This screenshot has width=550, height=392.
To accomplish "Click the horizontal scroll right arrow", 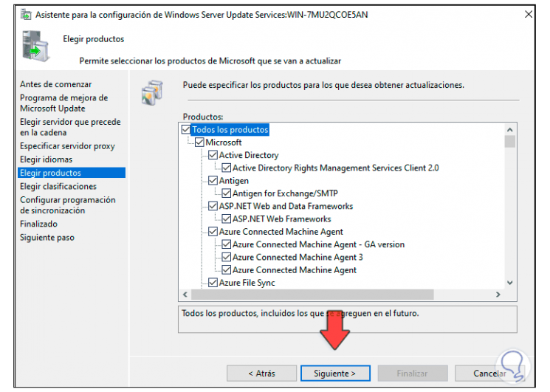I will [498, 295].
